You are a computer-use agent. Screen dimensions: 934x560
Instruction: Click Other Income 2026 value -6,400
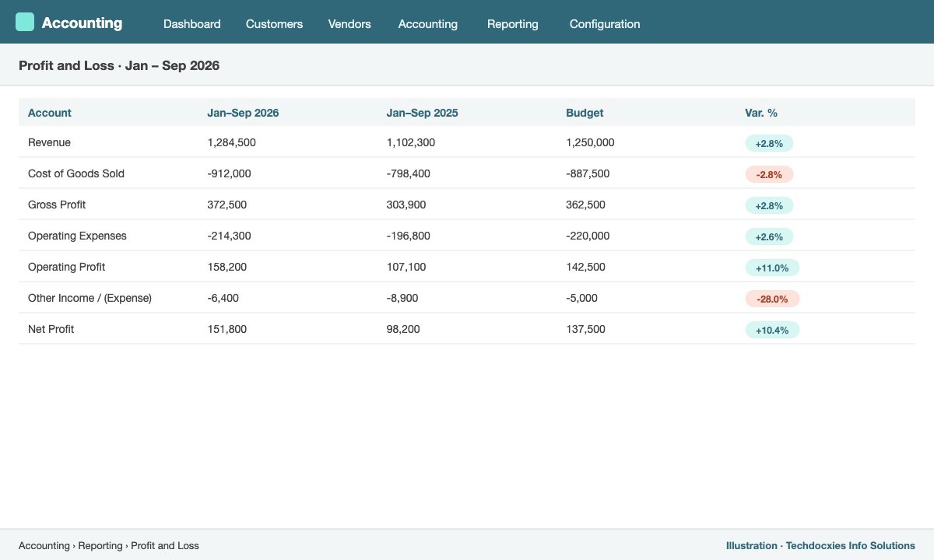(223, 298)
